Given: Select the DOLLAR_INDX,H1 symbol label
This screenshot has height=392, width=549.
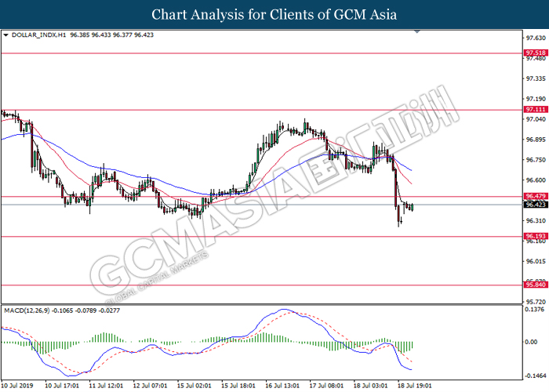Looking at the screenshot, I should [x=39, y=35].
